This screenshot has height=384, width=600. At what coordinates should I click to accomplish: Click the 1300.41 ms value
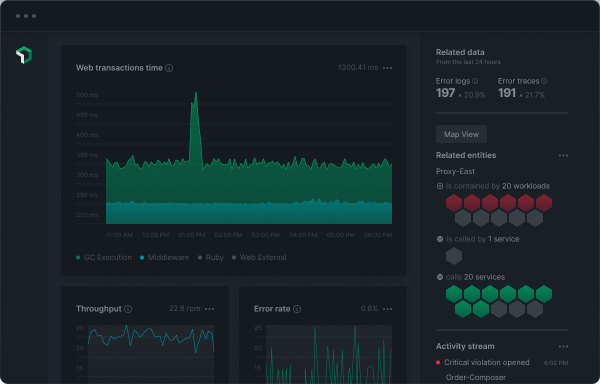pos(358,68)
